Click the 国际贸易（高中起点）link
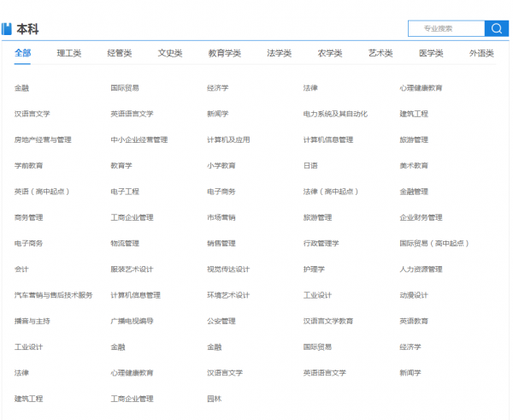 point(434,243)
